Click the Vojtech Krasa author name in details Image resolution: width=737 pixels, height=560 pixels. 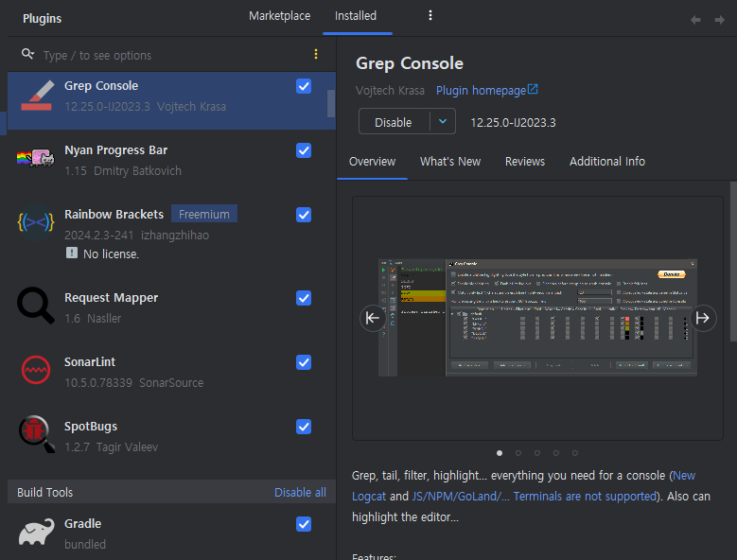pyautogui.click(x=390, y=91)
